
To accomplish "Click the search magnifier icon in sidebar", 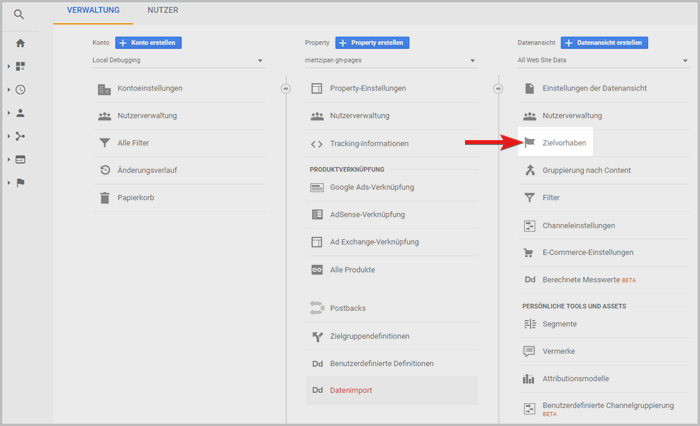I will (18, 14).
